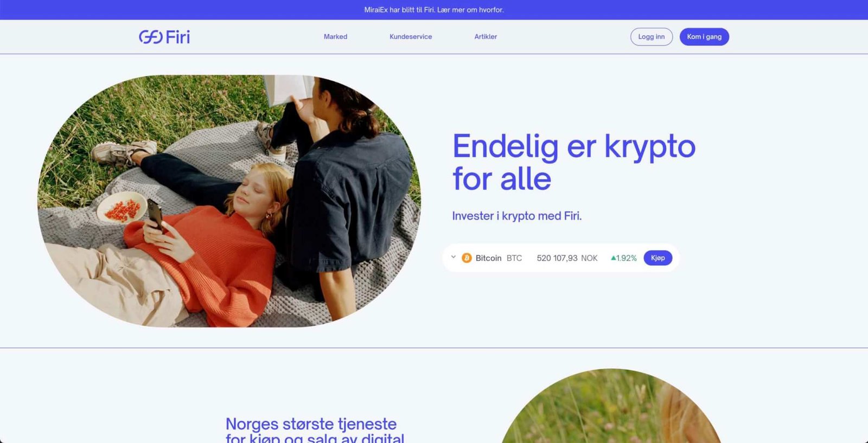Click the MiraiEx announcement banner link

point(434,10)
